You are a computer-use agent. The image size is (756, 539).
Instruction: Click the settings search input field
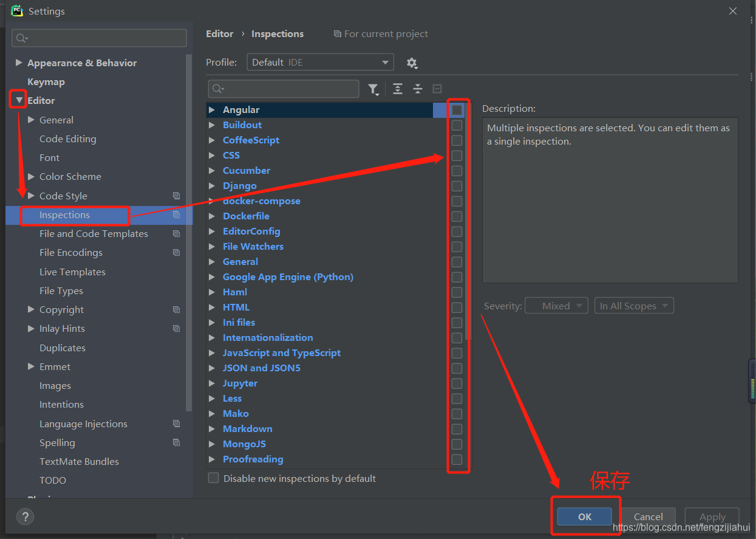(99, 38)
